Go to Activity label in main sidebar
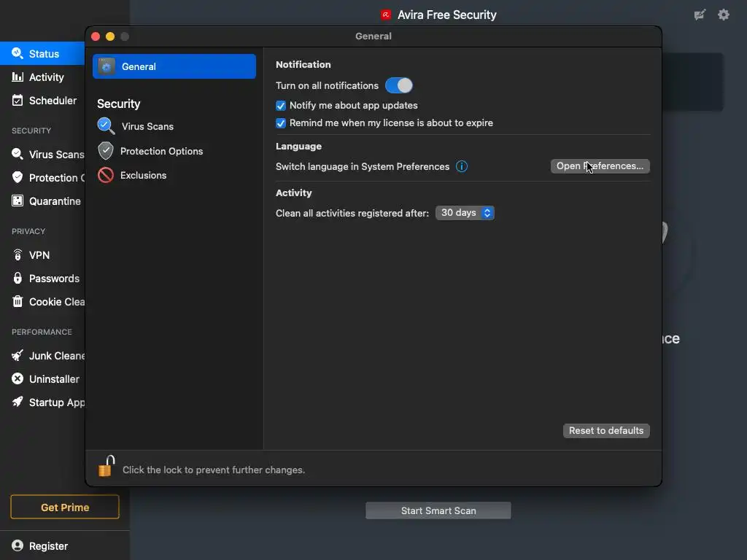Image resolution: width=747 pixels, height=560 pixels. (x=46, y=77)
